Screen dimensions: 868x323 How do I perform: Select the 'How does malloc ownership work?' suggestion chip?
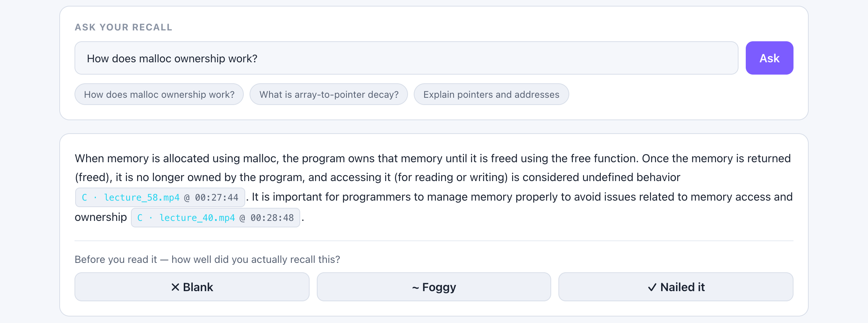pos(159,94)
